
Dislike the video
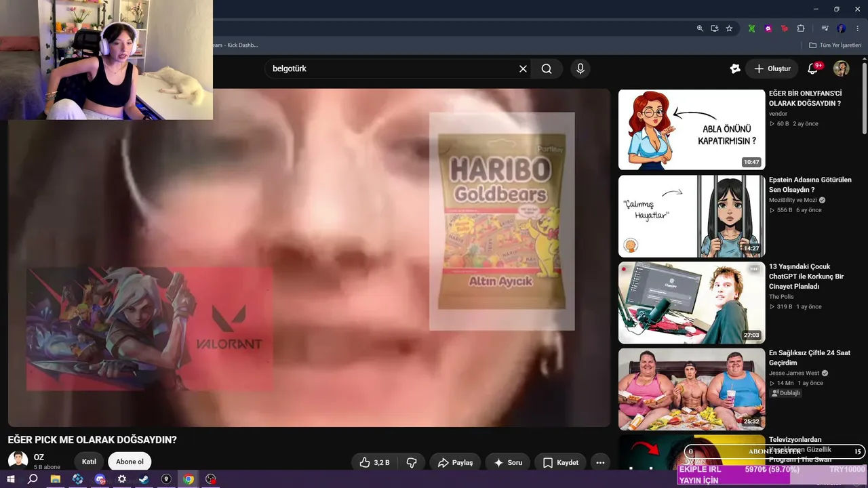point(411,462)
